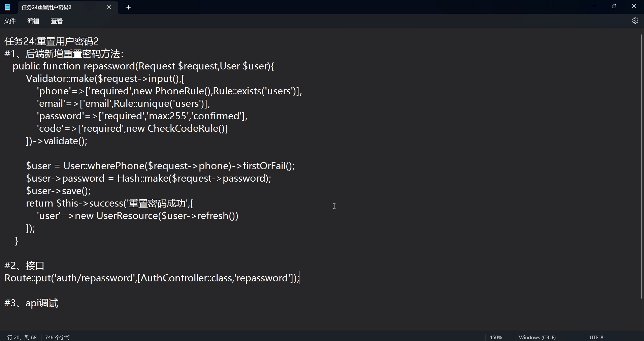Open the 文件 menu
This screenshot has height=341, width=644.
[x=10, y=21]
